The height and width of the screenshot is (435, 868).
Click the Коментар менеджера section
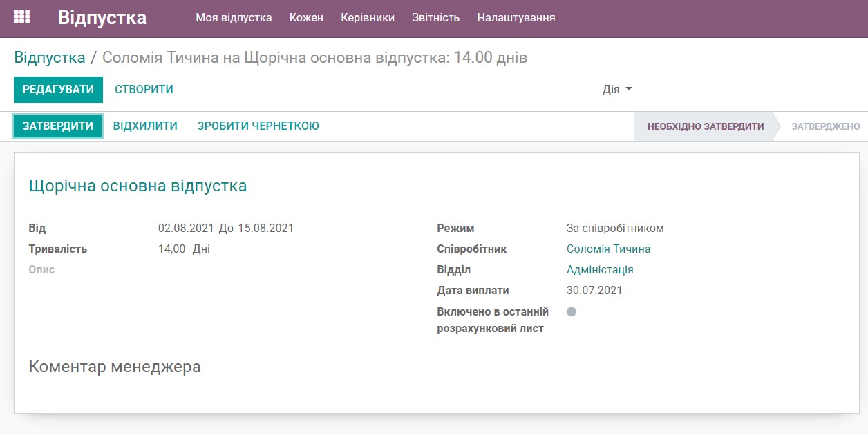coord(113,367)
